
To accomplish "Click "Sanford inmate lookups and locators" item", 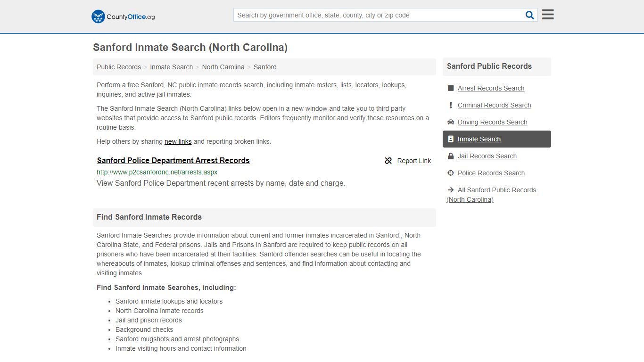I will click(169, 301).
